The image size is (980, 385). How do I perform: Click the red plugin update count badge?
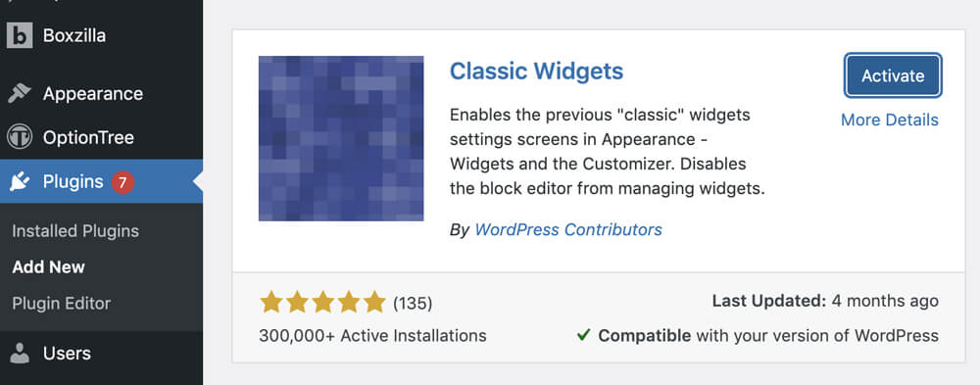point(123,182)
